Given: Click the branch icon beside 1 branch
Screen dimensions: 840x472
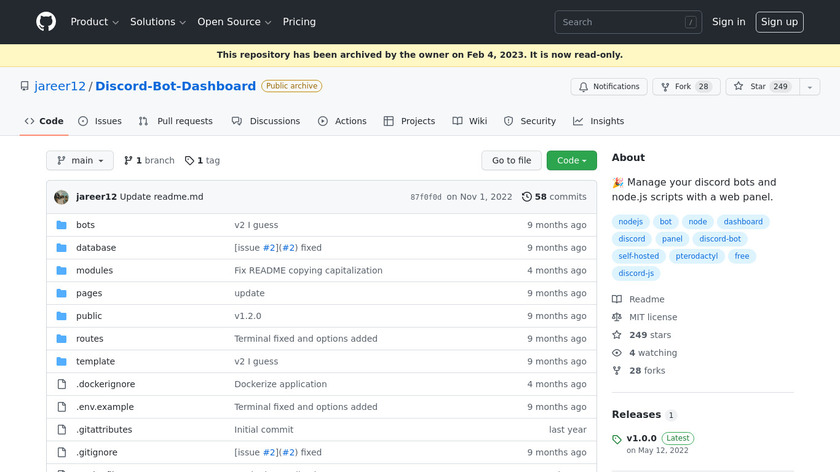Looking at the screenshot, I should coord(129,160).
